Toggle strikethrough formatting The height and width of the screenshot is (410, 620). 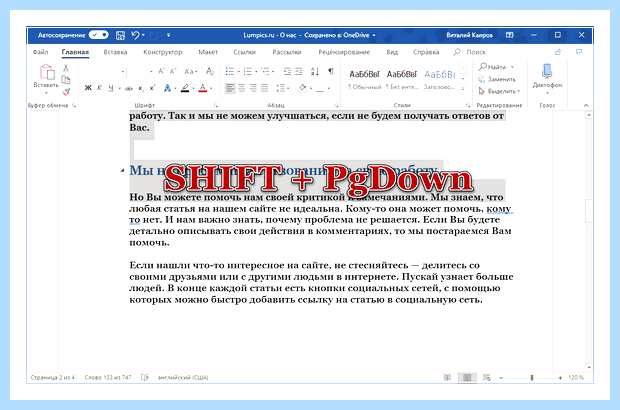click(x=129, y=88)
